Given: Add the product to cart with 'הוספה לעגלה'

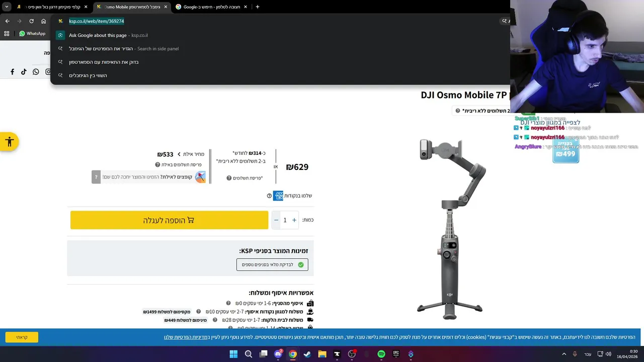Looking at the screenshot, I should click(169, 220).
